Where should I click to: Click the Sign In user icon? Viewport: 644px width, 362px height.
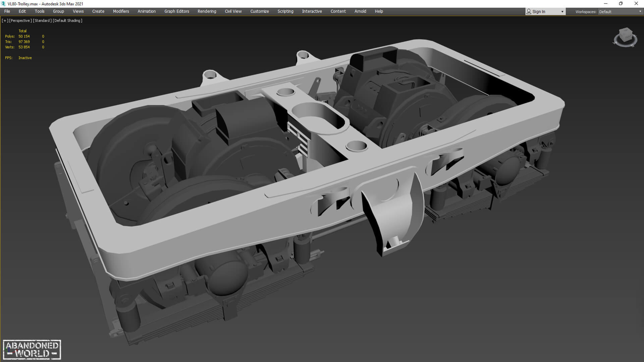[529, 11]
